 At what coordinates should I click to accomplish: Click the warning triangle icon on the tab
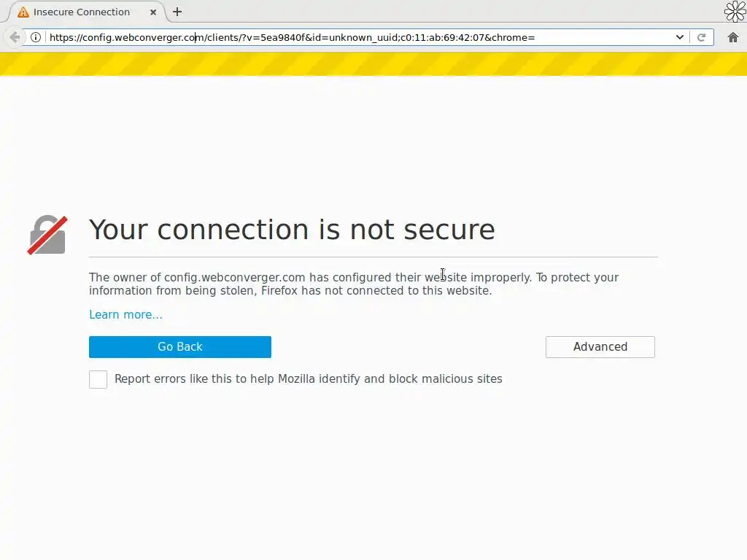(23, 12)
